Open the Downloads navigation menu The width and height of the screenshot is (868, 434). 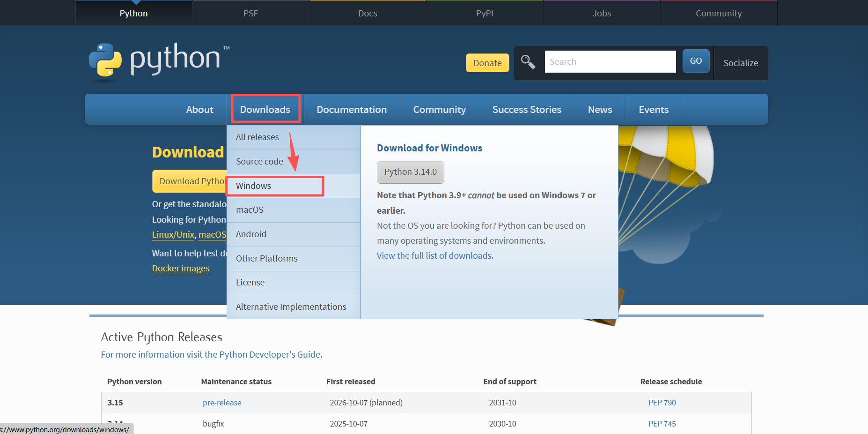[265, 109]
